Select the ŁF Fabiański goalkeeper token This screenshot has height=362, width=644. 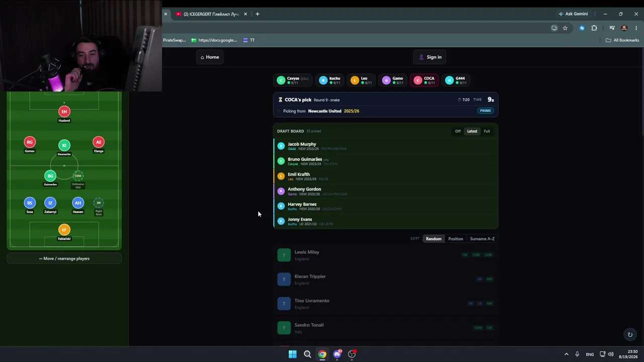(x=64, y=230)
